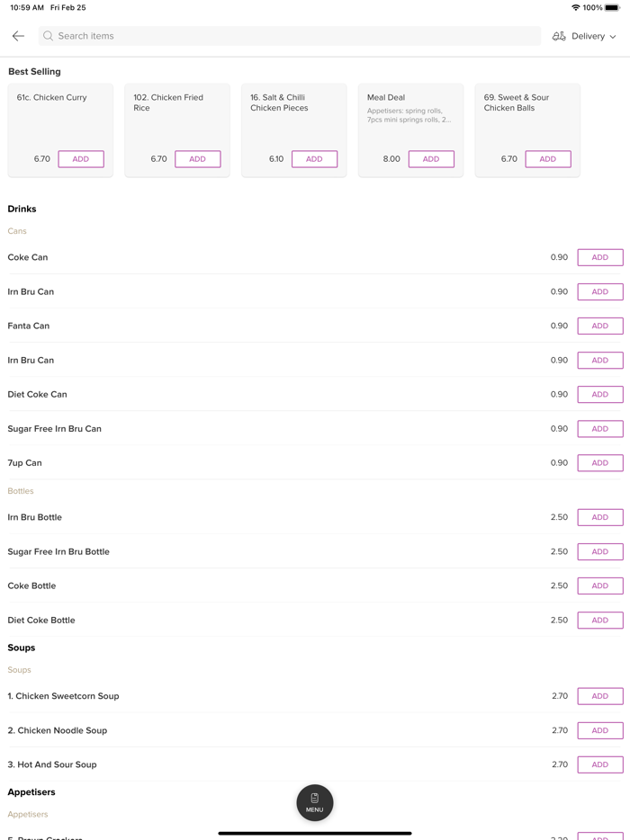
Task: Tap the back arrow icon
Action: 18,36
